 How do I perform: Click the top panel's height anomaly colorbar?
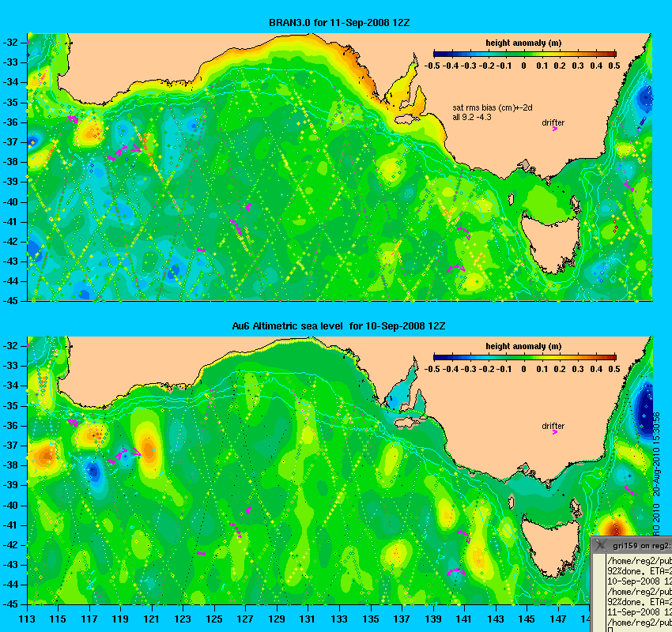tap(525, 54)
